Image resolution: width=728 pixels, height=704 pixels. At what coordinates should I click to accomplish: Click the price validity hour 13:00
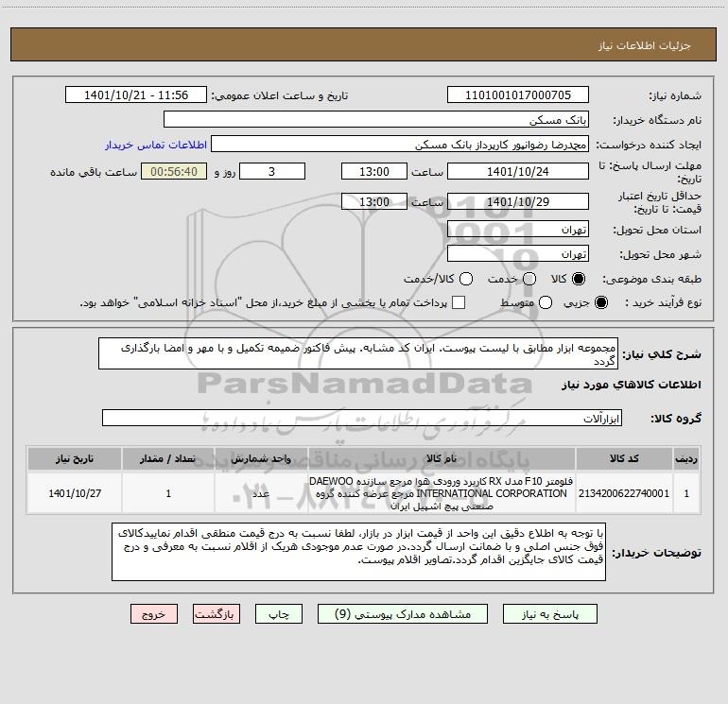pos(374,201)
